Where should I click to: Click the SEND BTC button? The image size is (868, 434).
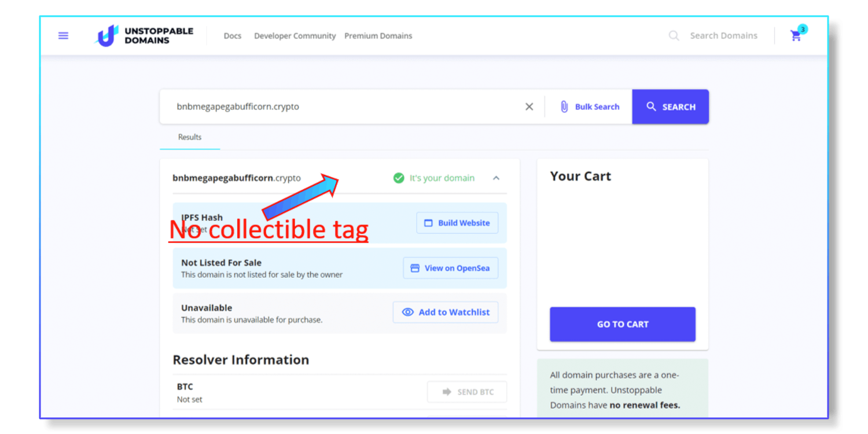(467, 392)
